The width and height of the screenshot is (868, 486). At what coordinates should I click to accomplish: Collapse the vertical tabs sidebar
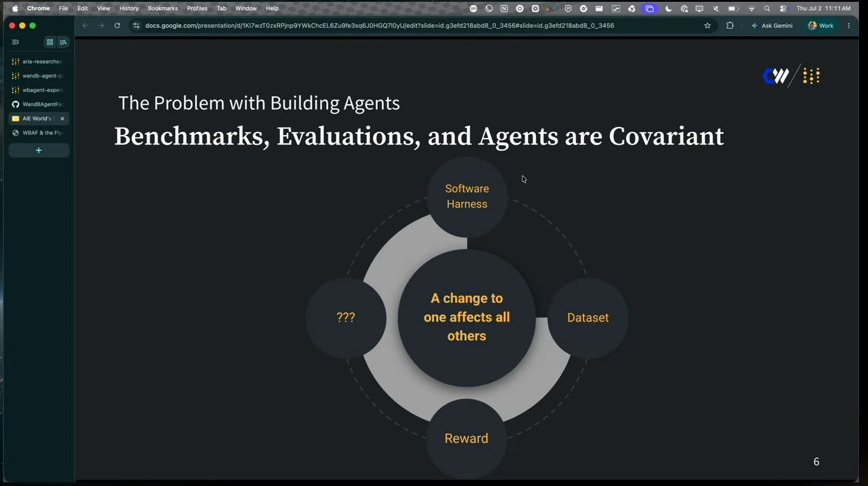[16, 42]
